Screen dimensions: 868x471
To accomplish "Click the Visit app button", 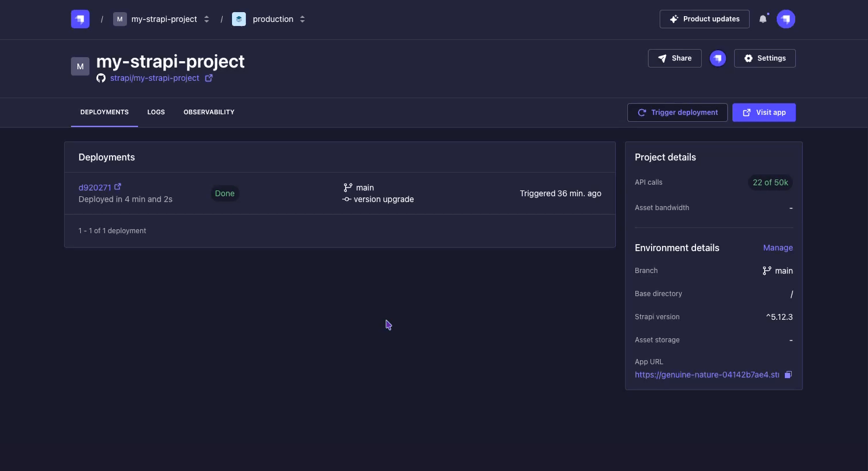I will click(764, 113).
